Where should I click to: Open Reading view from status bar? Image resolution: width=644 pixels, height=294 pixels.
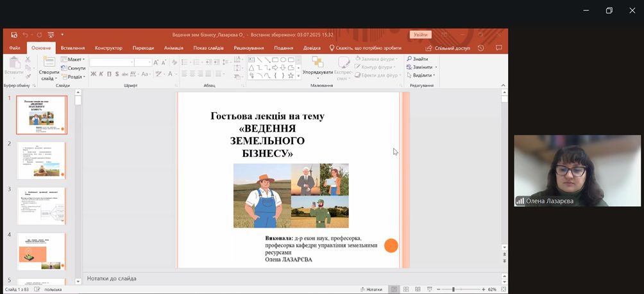click(418, 290)
